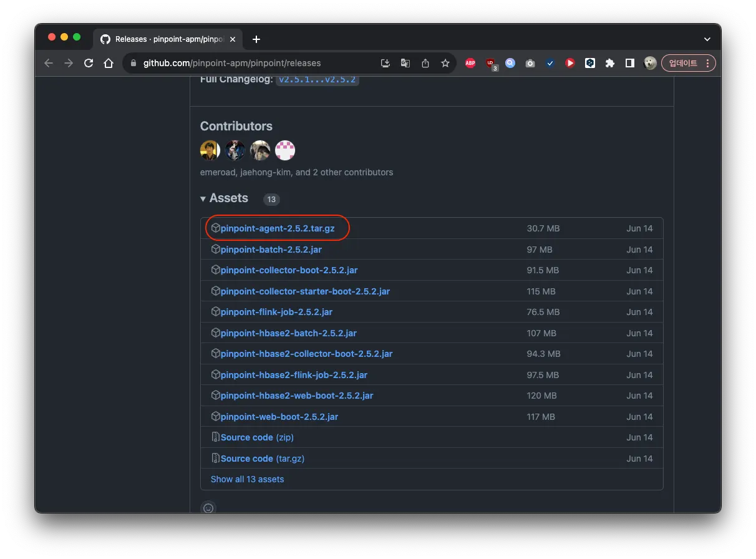Click the add reaction smiley icon
The height and width of the screenshot is (559, 756).
click(208, 508)
